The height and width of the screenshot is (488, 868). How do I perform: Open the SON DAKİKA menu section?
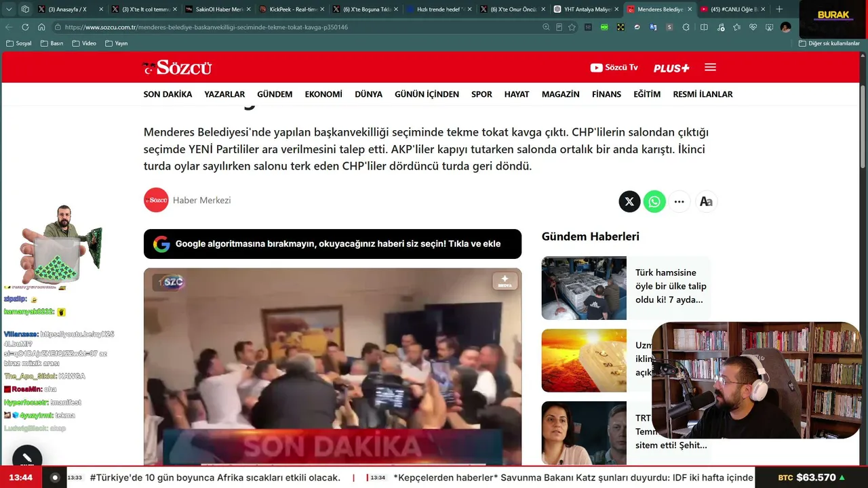[167, 94]
